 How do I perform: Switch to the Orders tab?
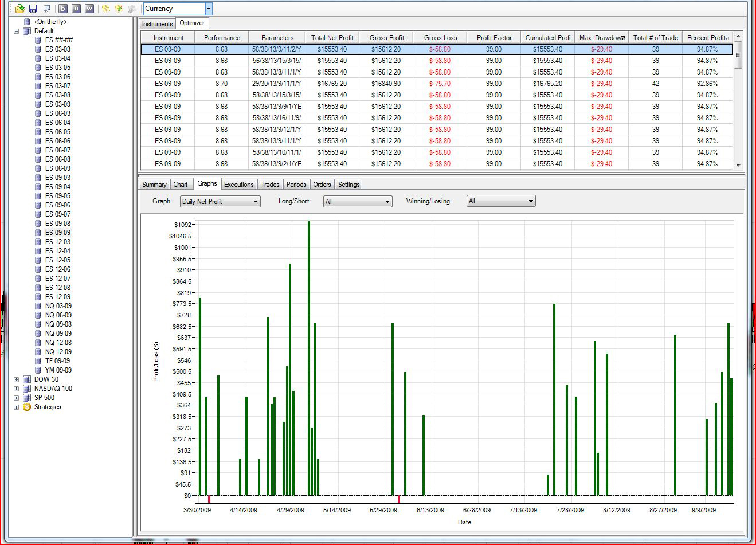click(x=322, y=185)
